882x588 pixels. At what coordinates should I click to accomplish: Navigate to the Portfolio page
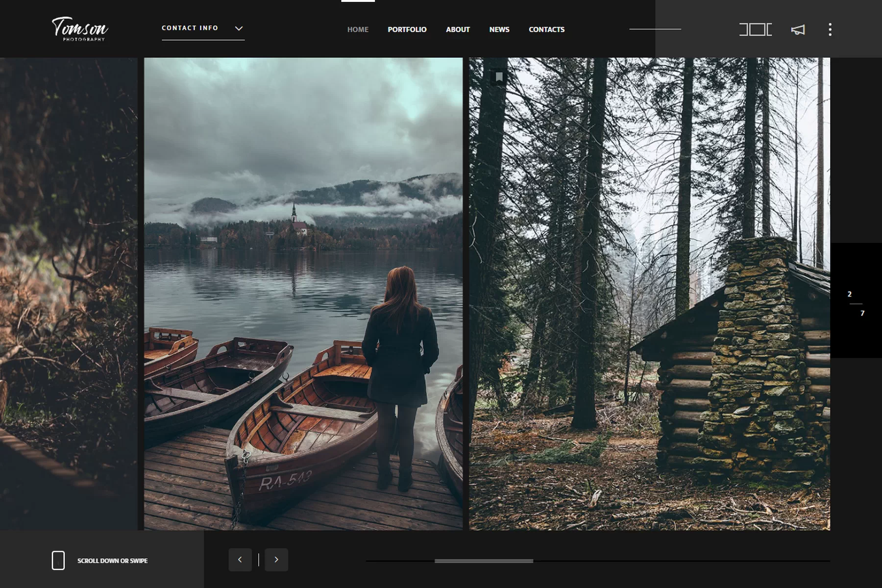pyautogui.click(x=407, y=29)
